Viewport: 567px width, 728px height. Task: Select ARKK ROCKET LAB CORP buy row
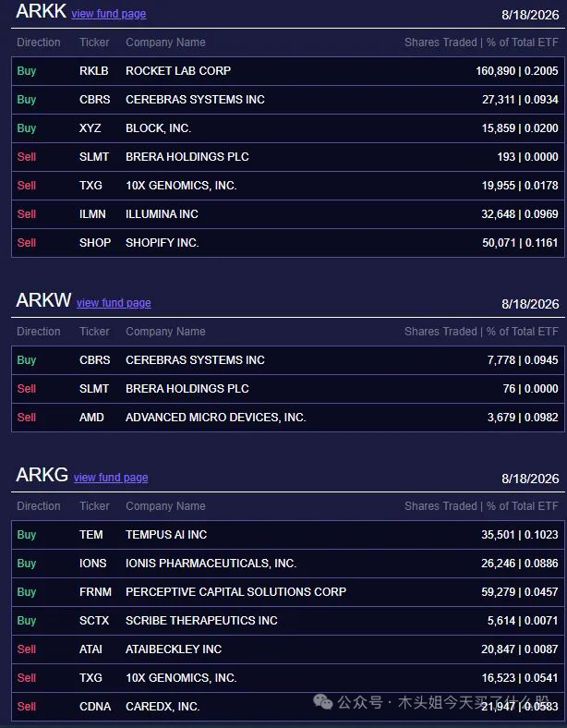[288, 71]
